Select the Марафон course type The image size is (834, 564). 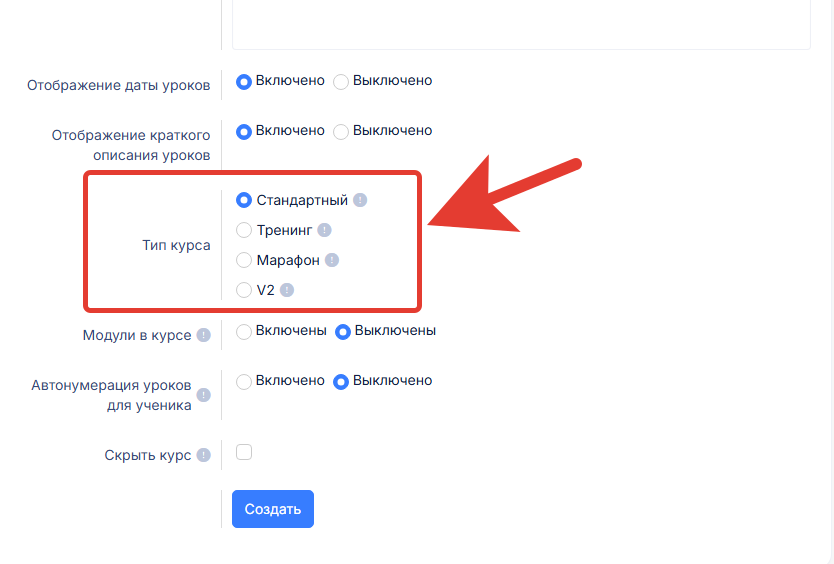pyautogui.click(x=244, y=260)
